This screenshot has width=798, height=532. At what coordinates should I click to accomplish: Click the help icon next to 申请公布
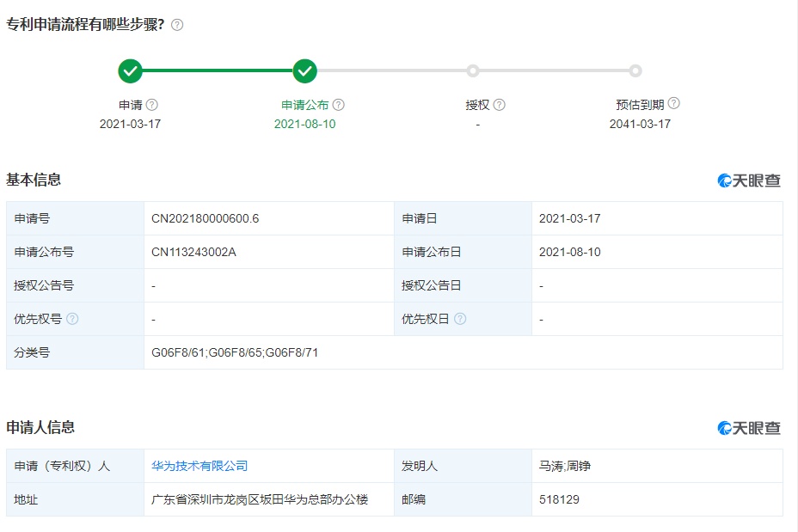click(x=339, y=105)
